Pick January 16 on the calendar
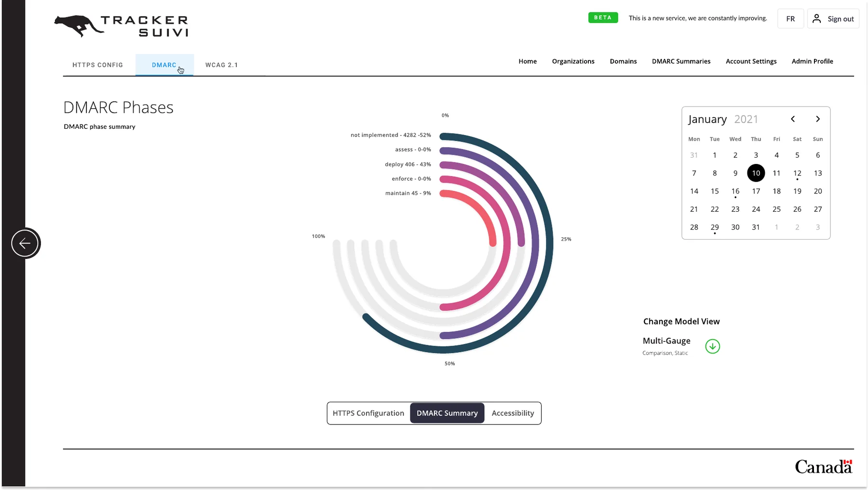 tap(735, 191)
